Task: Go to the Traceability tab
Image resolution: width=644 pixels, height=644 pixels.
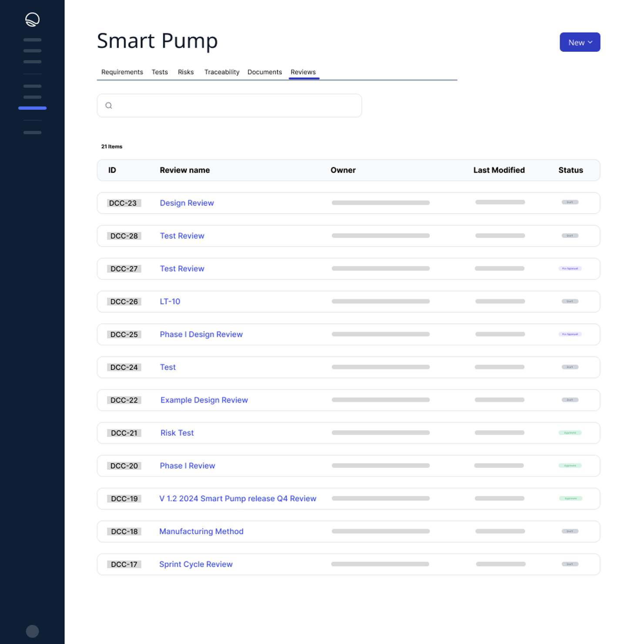Action: pos(222,72)
